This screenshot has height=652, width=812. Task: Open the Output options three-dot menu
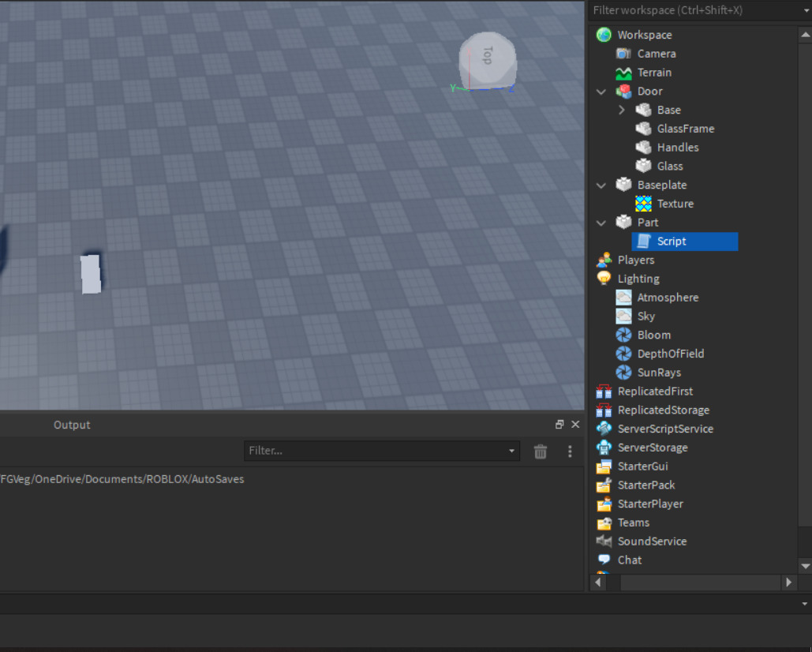click(570, 452)
